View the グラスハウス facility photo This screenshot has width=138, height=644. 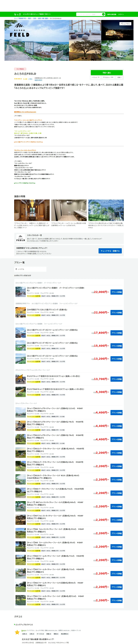pos(106,210)
